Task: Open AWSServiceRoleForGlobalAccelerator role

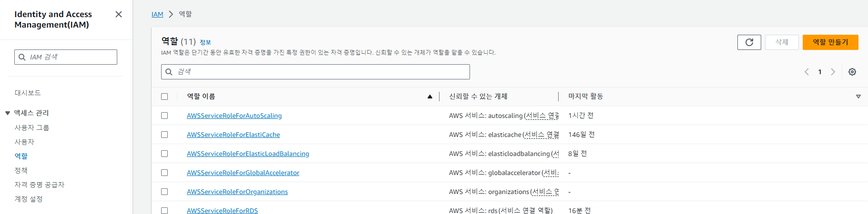Action: click(243, 173)
